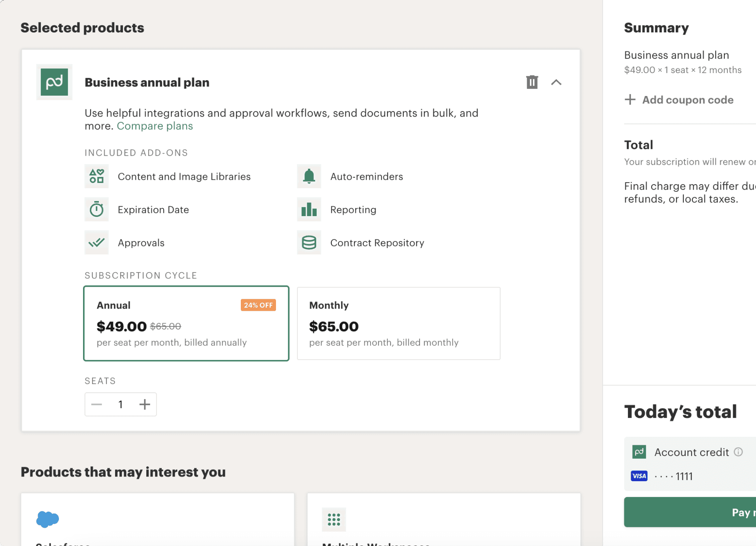Click the Contract Repository database icon
Image resolution: width=756 pixels, height=546 pixels.
[x=309, y=243]
